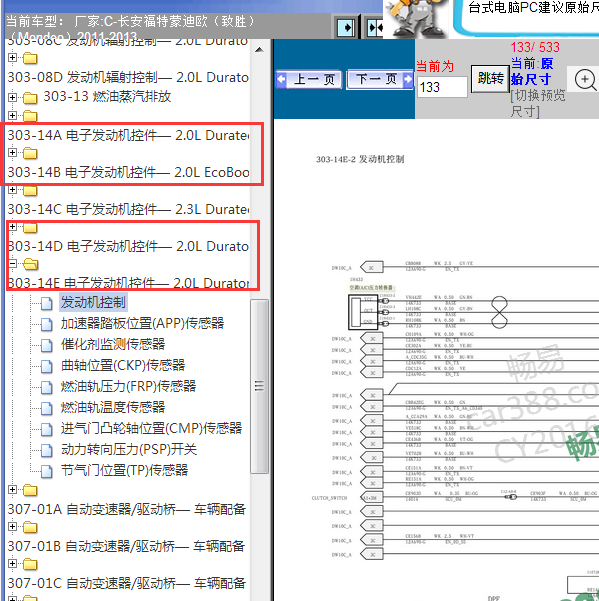Click the single right-arrow panel icon
The height and width of the screenshot is (601, 599).
(x=346, y=28)
